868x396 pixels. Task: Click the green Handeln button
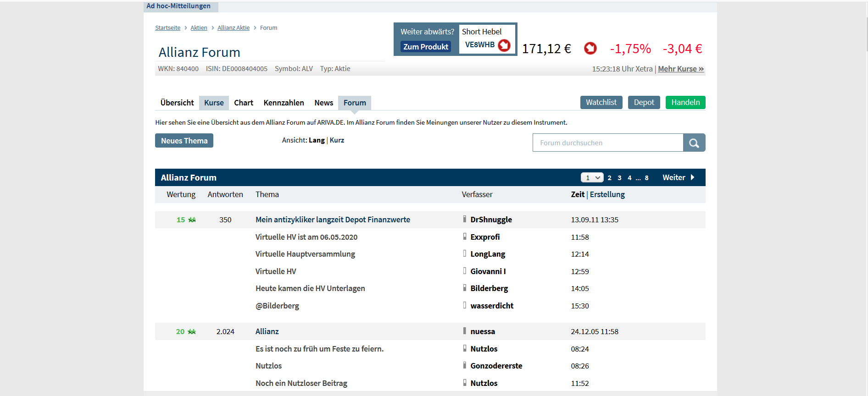click(x=685, y=102)
